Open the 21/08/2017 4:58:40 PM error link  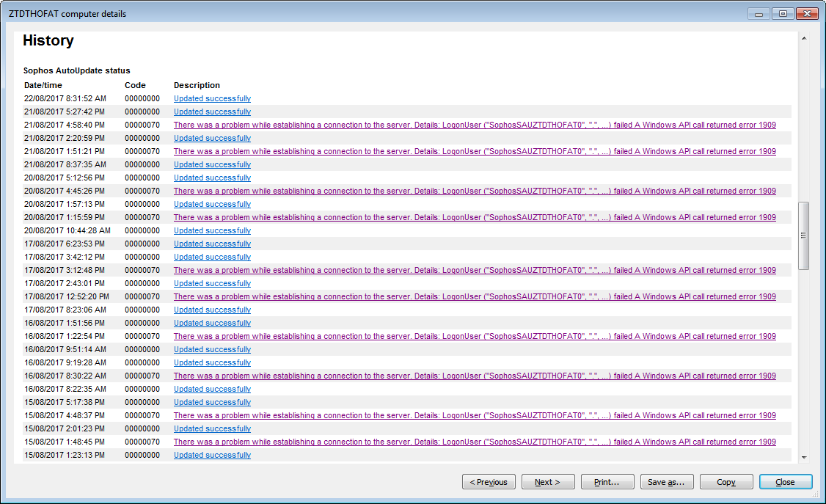475,125
